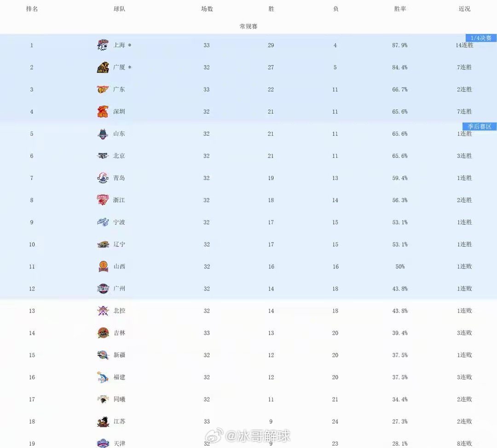The width and height of the screenshot is (497, 448).
Task: Open the 青岛 club logo
Action: [x=102, y=178]
